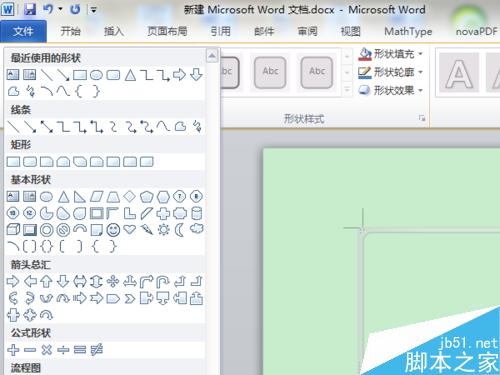The height and width of the screenshot is (375, 500).
Task: Select the cloud shape in 基本形状
Action: click(197, 229)
